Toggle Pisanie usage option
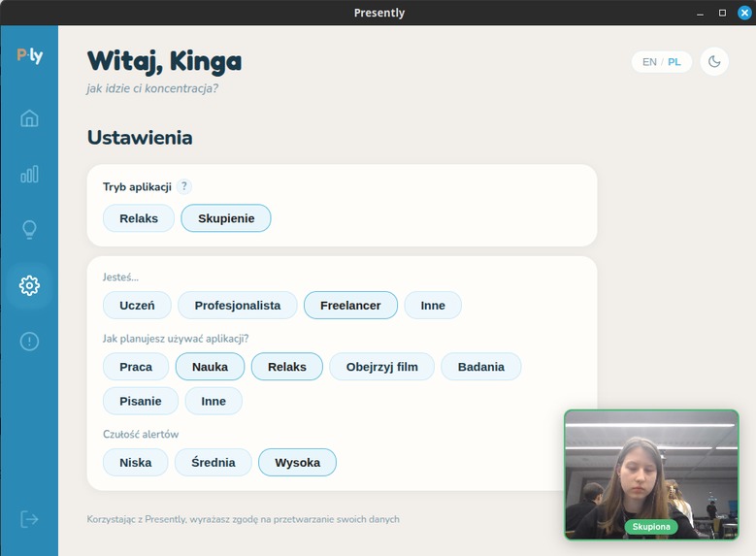The width and height of the screenshot is (756, 556). [141, 401]
